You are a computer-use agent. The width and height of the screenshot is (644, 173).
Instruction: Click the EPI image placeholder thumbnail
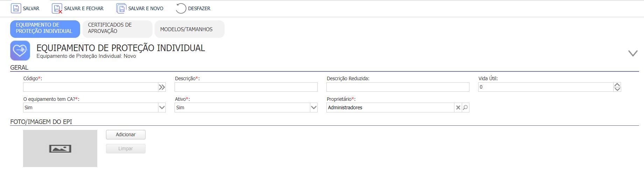point(60,148)
